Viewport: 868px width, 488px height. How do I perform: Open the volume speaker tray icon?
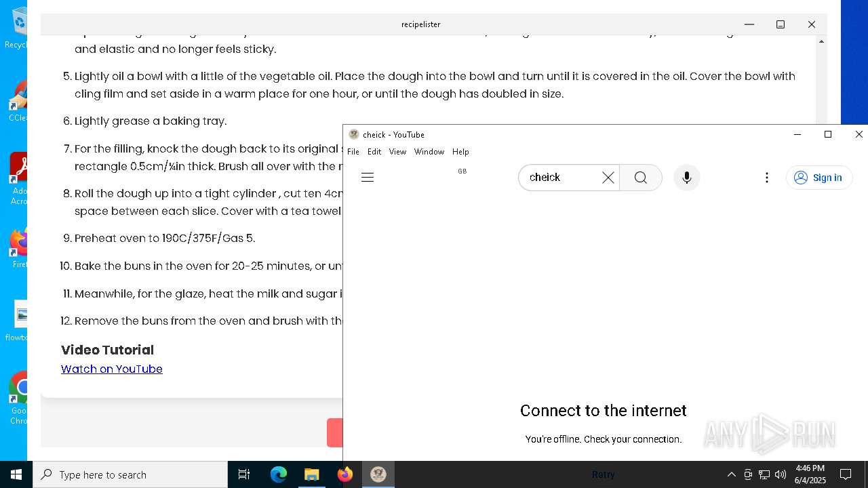[781, 474]
